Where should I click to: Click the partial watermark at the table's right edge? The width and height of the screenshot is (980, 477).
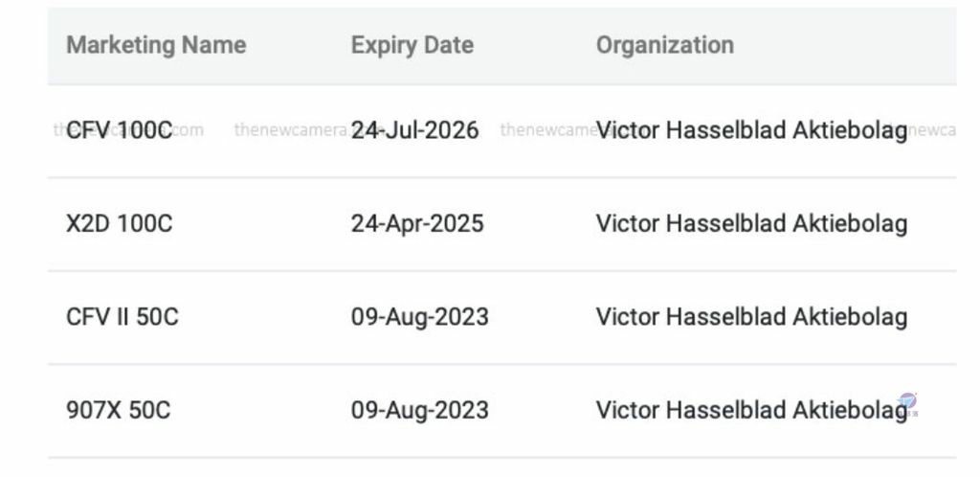(931, 130)
